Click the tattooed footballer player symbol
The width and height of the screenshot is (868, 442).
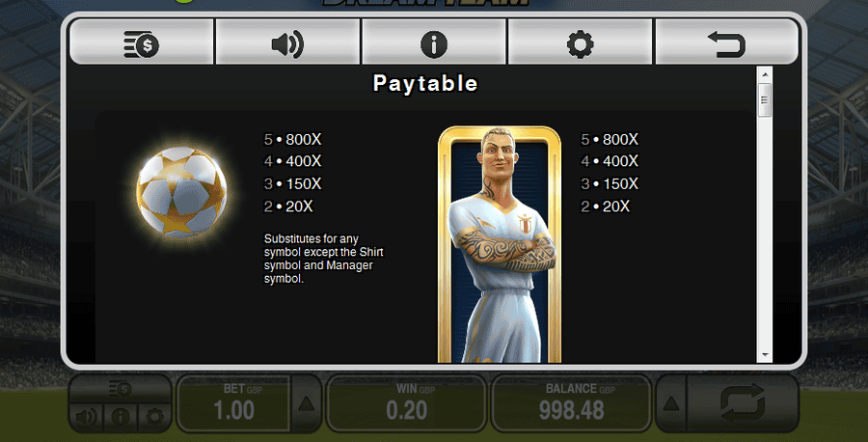(500, 245)
